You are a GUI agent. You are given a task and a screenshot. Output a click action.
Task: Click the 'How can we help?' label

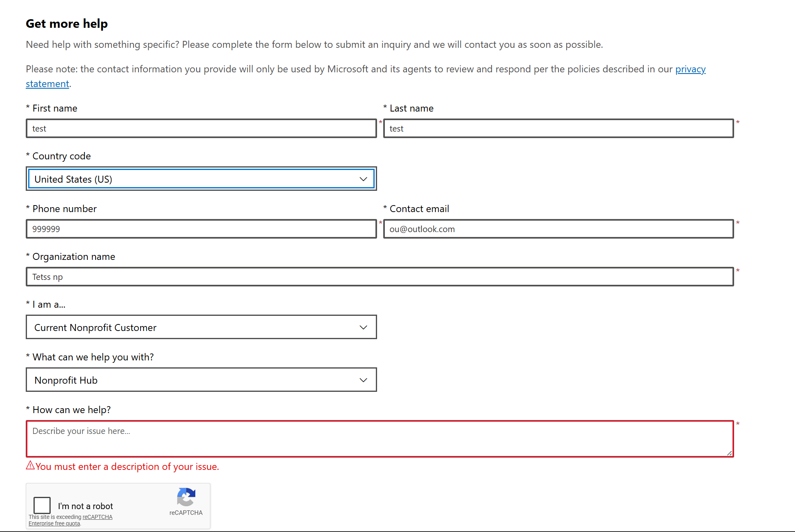coord(71,410)
